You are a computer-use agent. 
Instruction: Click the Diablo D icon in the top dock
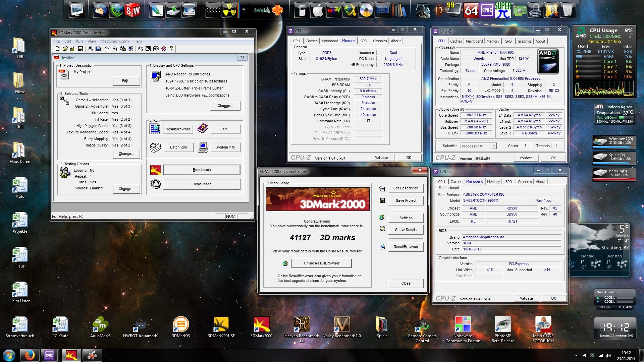439,10
